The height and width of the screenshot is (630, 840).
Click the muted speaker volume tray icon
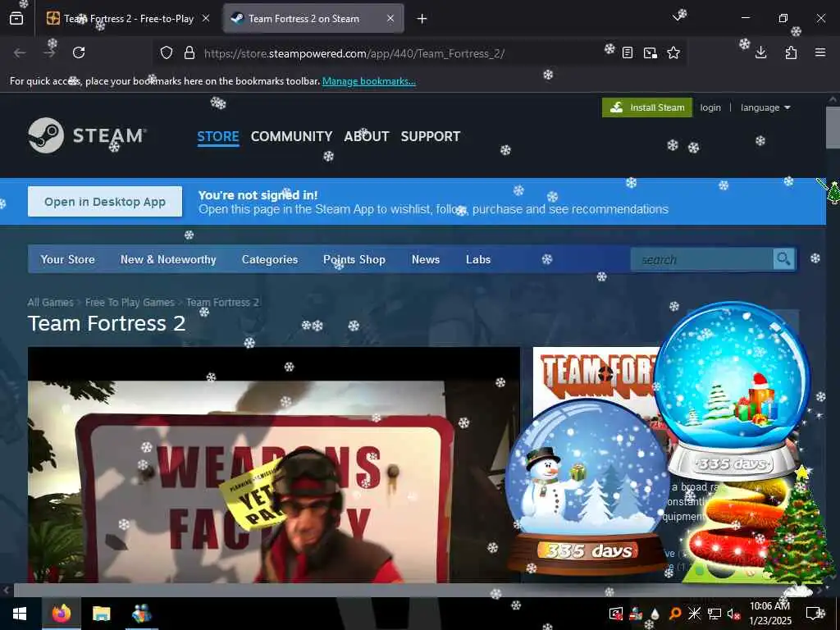[734, 614]
